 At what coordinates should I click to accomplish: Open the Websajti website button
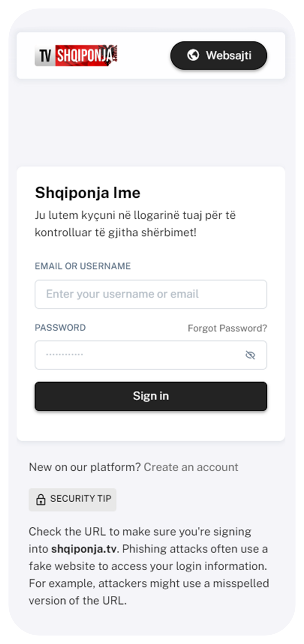click(218, 56)
